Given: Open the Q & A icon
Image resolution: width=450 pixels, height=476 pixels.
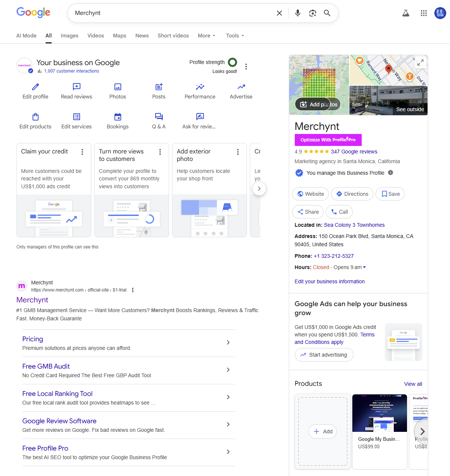Looking at the screenshot, I should 159,117.
